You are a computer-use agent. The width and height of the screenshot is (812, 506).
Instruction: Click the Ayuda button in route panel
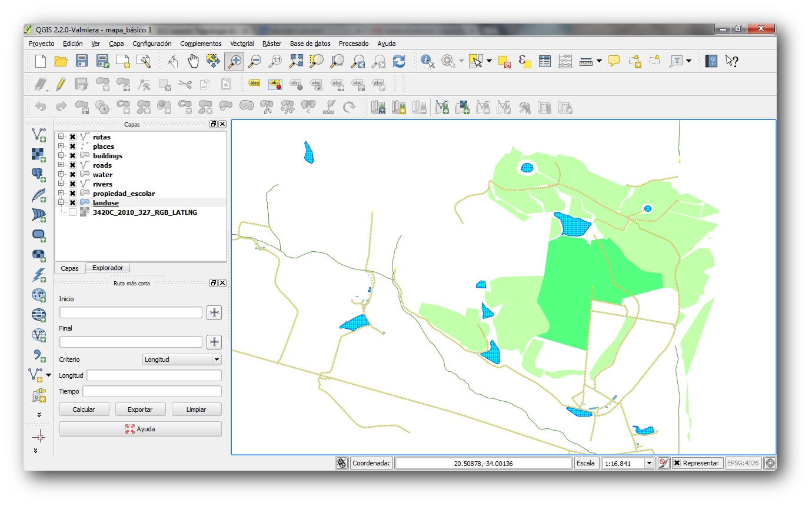pyautogui.click(x=141, y=429)
